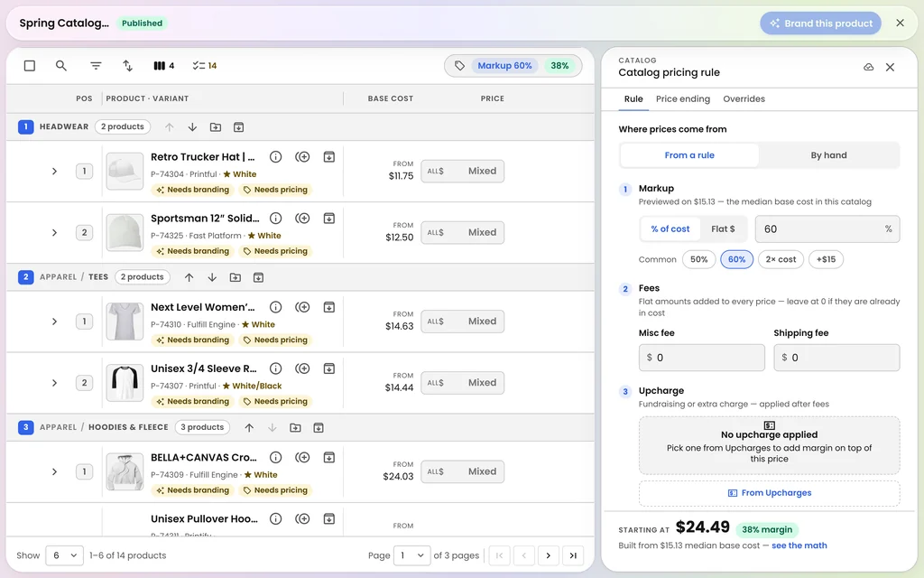The width and height of the screenshot is (924, 578).
Task: Click archive icon in Headwear group header
Action: click(x=238, y=127)
